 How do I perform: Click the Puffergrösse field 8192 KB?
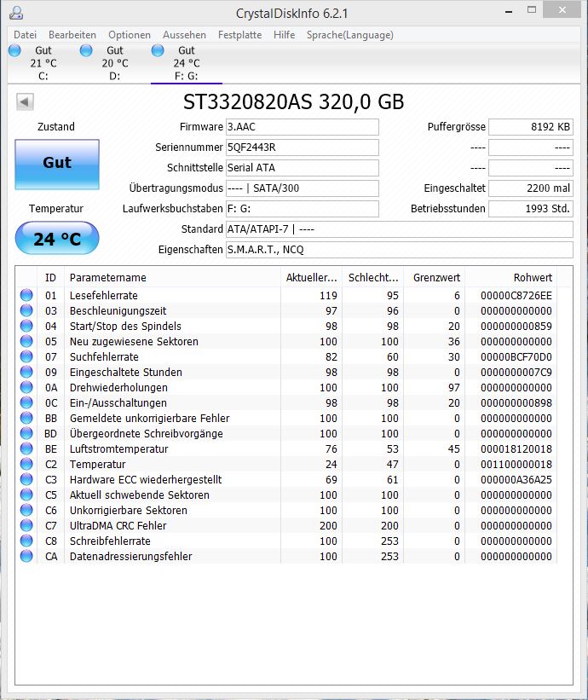click(x=531, y=127)
